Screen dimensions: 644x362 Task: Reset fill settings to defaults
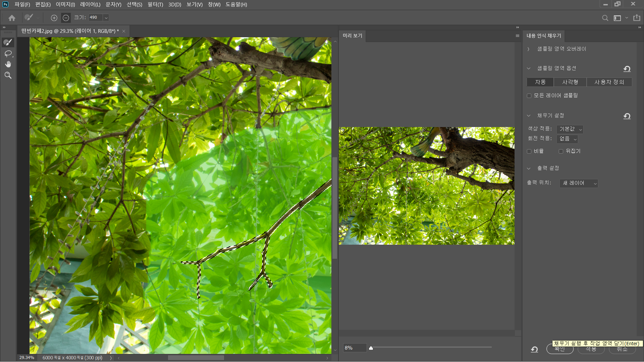(627, 116)
